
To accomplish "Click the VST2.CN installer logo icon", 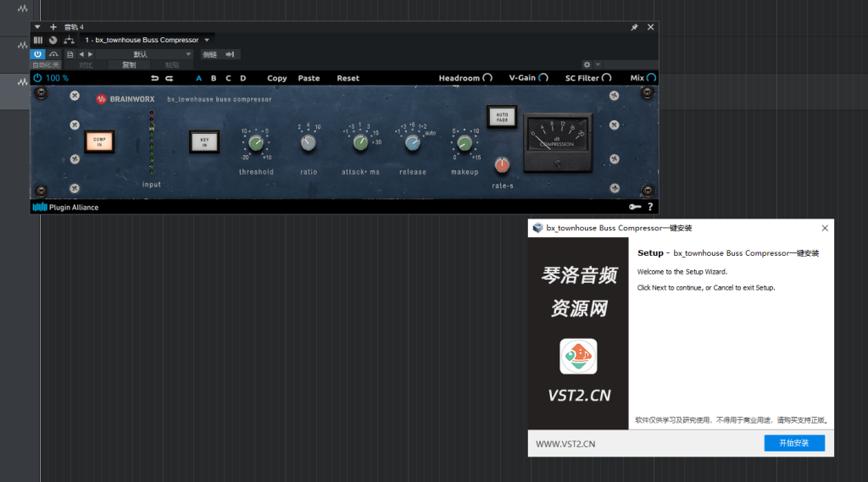I will tap(578, 357).
